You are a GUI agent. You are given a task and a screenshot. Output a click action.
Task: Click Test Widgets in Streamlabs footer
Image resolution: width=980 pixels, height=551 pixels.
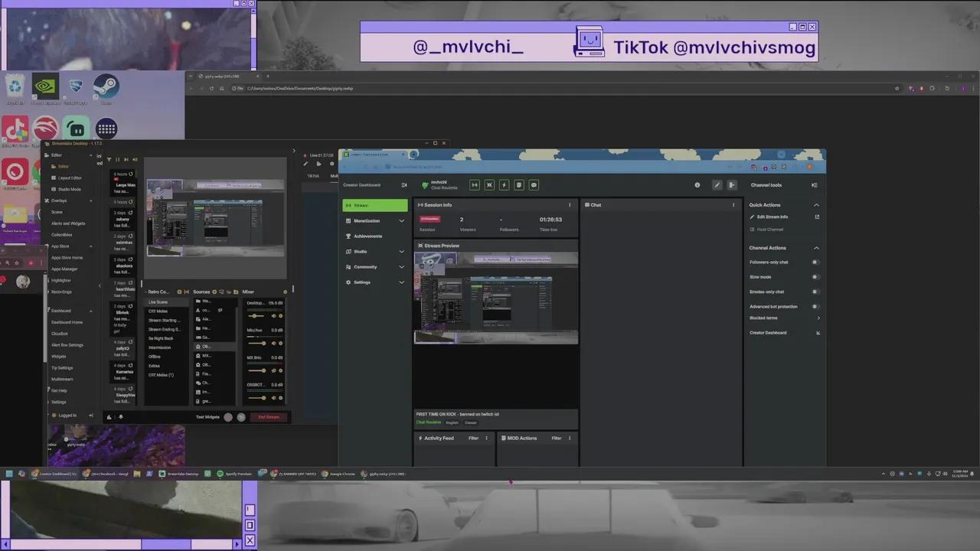(x=207, y=417)
